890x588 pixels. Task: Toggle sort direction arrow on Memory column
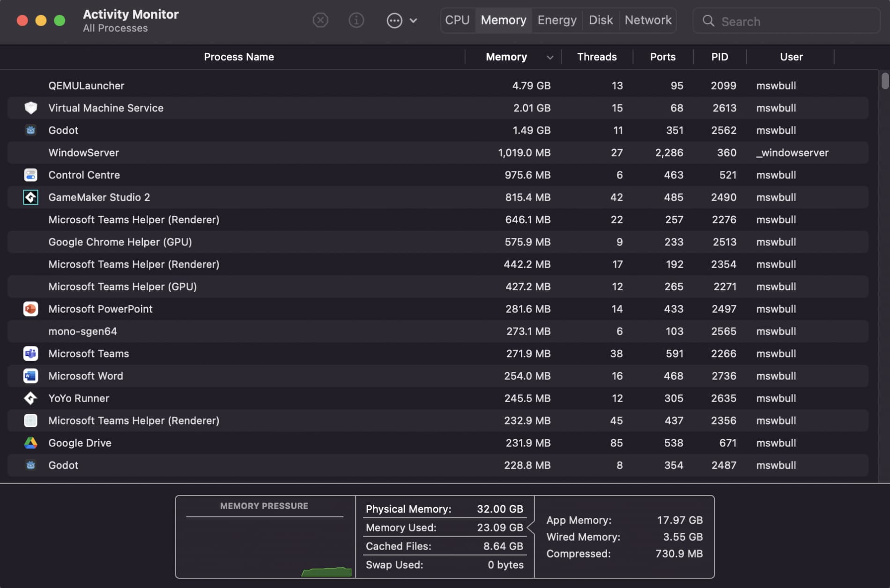coord(550,58)
